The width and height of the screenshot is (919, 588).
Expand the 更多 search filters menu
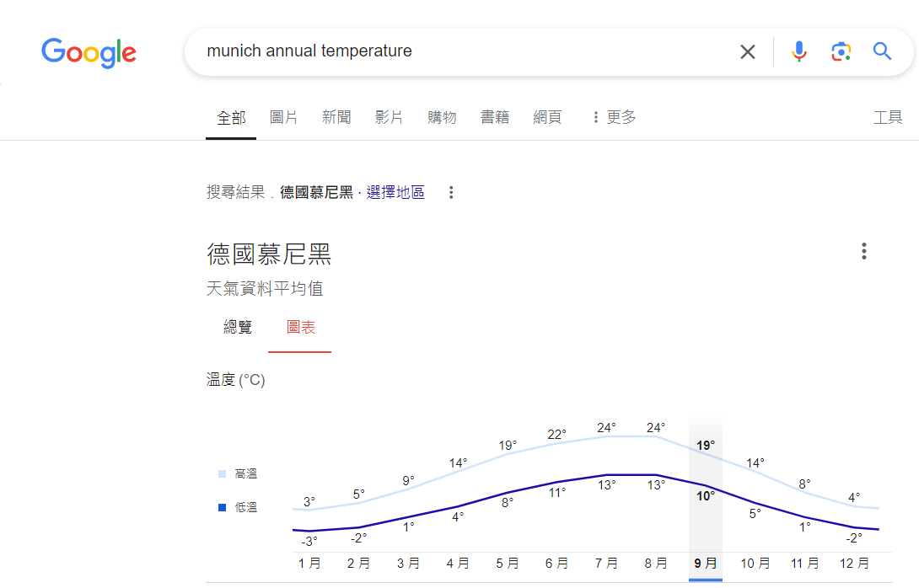614,118
